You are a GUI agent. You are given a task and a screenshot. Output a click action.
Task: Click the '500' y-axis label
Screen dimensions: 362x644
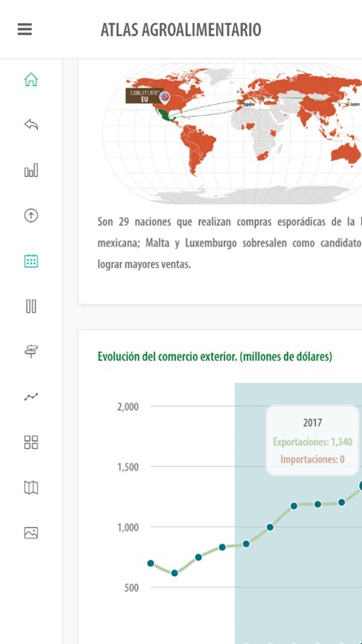(131, 587)
